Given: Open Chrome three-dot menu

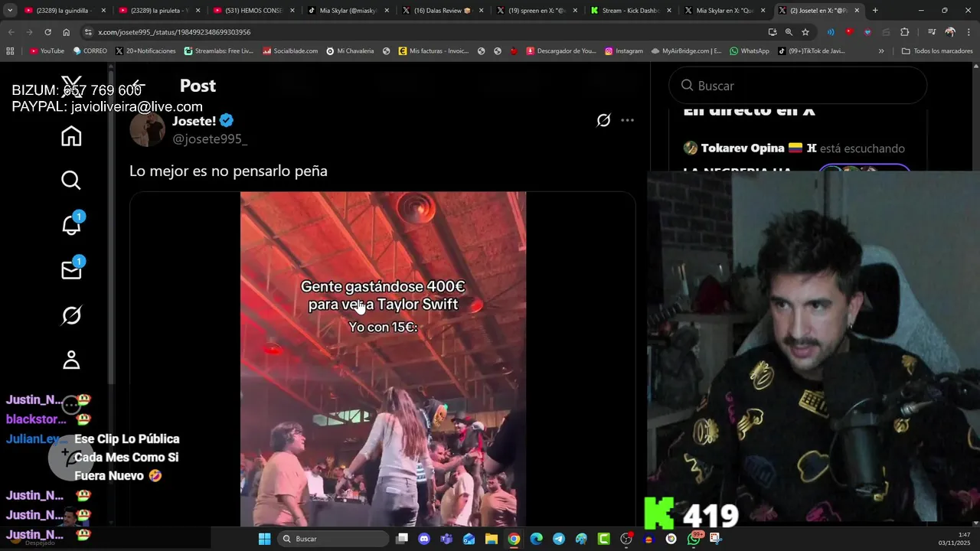Looking at the screenshot, I should [x=969, y=32].
